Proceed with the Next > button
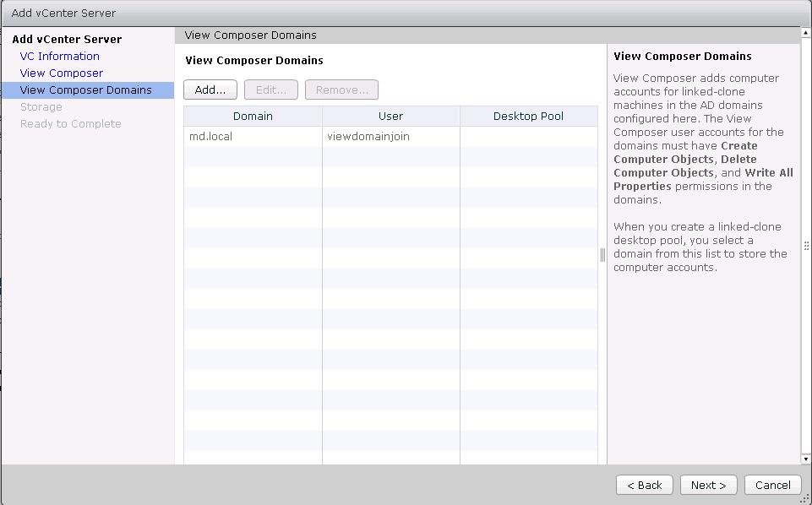The height and width of the screenshot is (505, 812). tap(708, 485)
